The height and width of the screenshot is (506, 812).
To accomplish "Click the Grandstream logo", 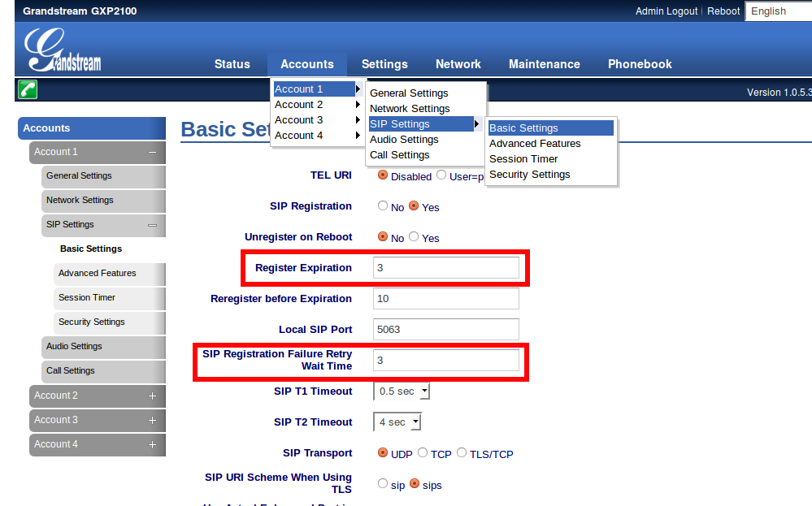I will coord(63,50).
